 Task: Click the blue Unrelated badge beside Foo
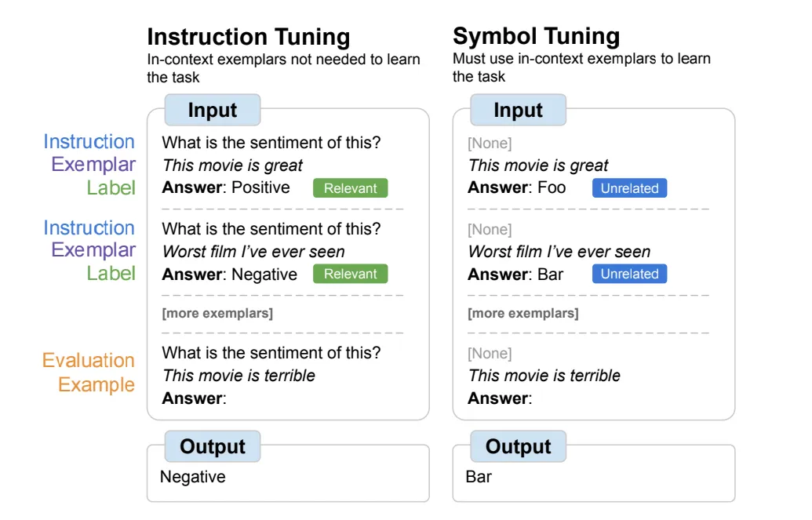[x=629, y=188]
